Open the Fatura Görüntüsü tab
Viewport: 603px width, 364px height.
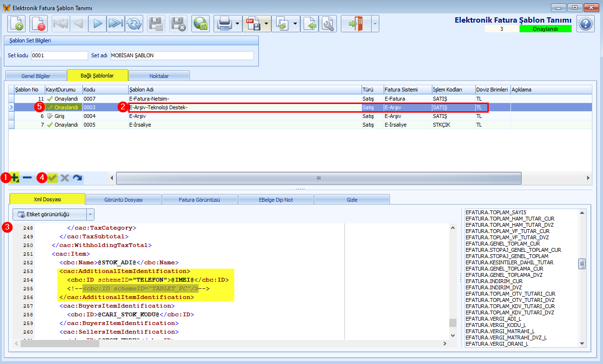point(200,199)
